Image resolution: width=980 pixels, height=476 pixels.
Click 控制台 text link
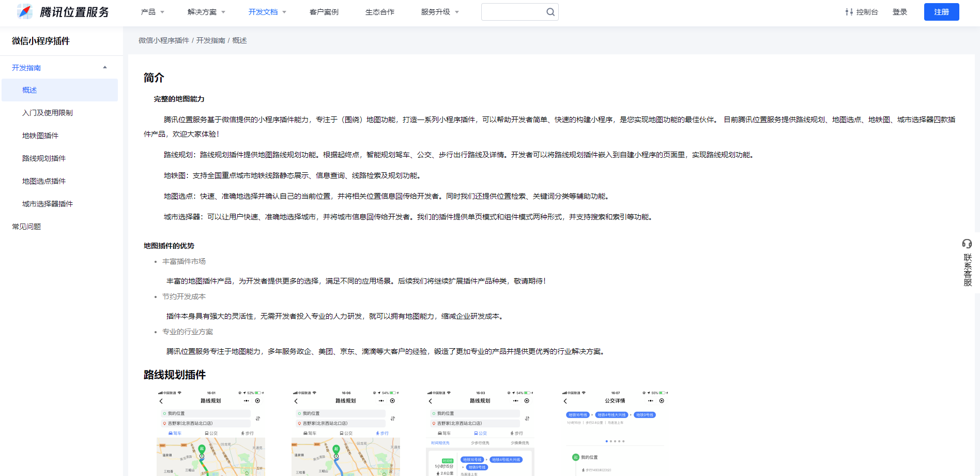coord(867,12)
